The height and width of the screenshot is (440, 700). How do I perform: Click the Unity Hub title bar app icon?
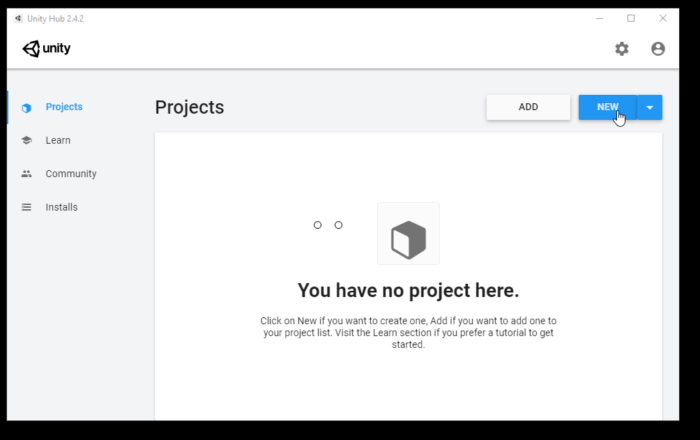18,18
